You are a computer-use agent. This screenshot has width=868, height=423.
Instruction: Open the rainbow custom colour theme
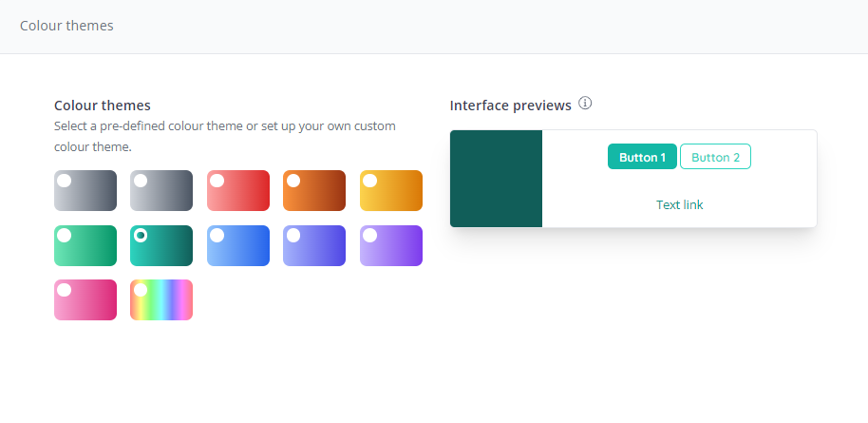[x=161, y=299]
